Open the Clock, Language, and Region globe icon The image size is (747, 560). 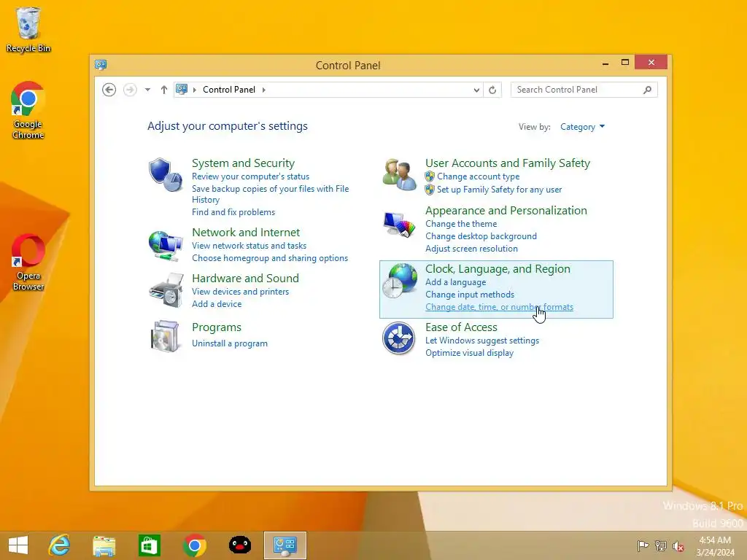(x=399, y=281)
